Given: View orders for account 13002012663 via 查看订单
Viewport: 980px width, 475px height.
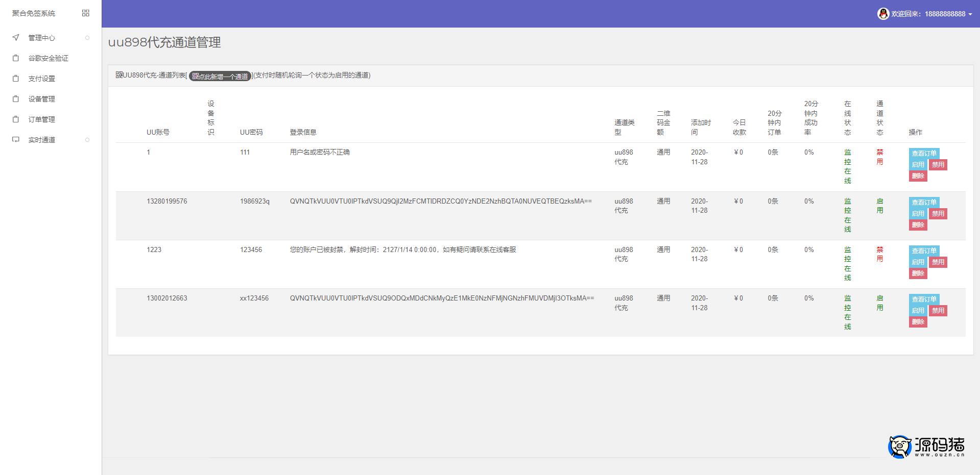Looking at the screenshot, I should (x=924, y=299).
